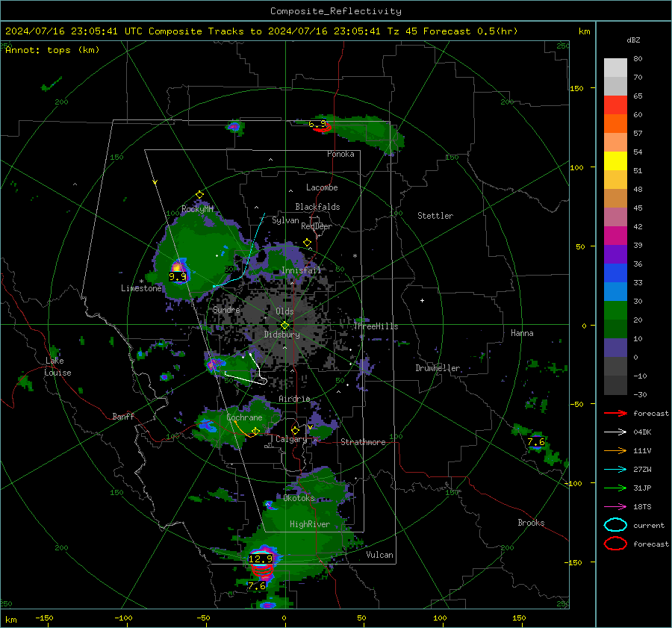The width and height of the screenshot is (672, 628).
Task: Click the Sylvan label
Action: (285, 220)
